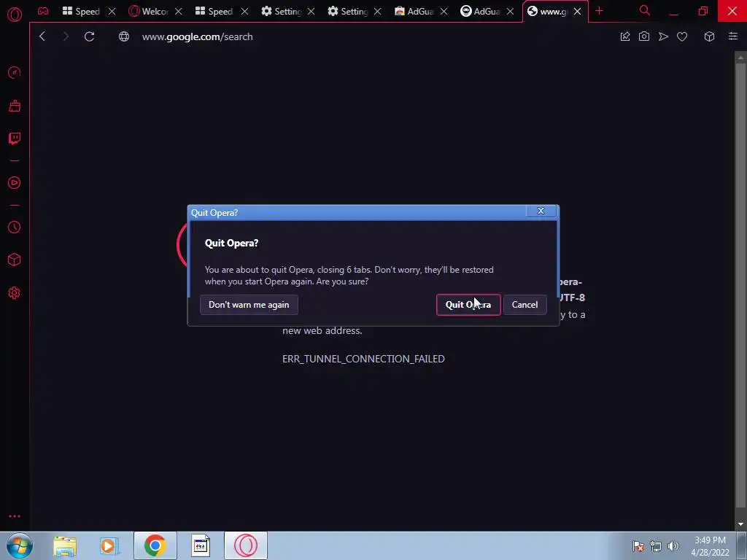
Task: Open File Explorer from taskbar
Action: coord(65,545)
